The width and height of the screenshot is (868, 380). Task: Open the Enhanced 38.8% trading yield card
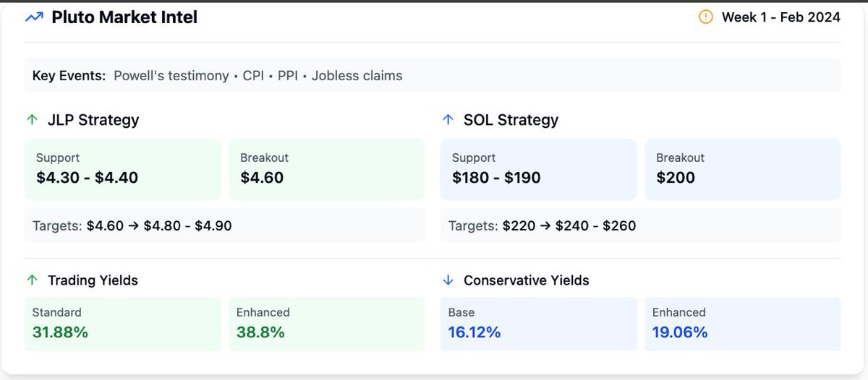327,324
